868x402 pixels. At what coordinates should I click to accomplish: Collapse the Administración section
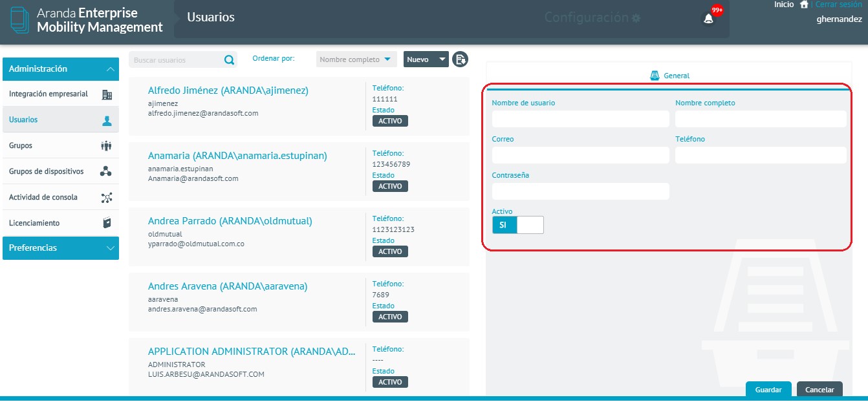(x=61, y=69)
